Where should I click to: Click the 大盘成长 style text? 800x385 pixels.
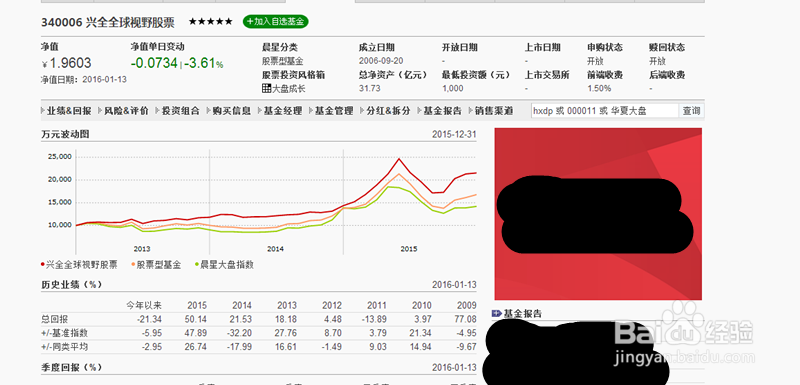click(288, 88)
